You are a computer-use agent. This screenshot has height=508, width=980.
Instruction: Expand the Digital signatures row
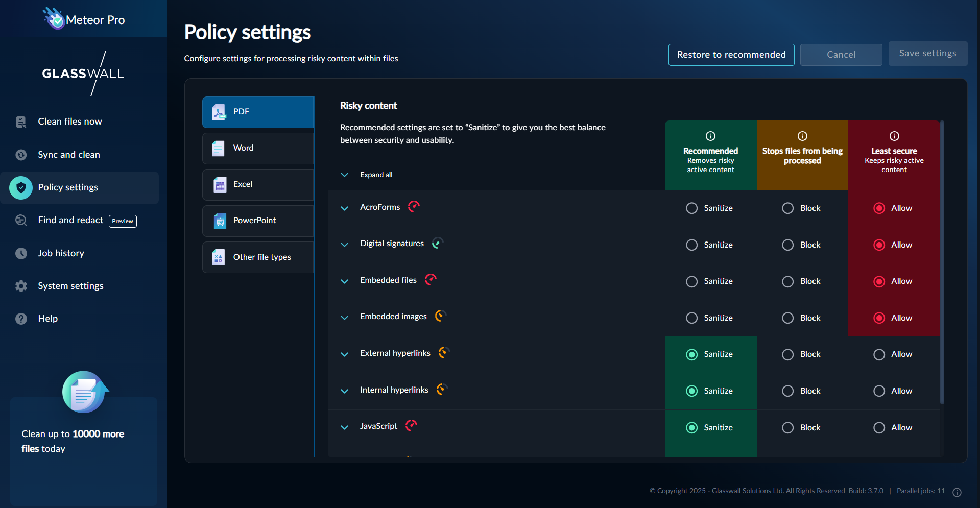tap(345, 245)
